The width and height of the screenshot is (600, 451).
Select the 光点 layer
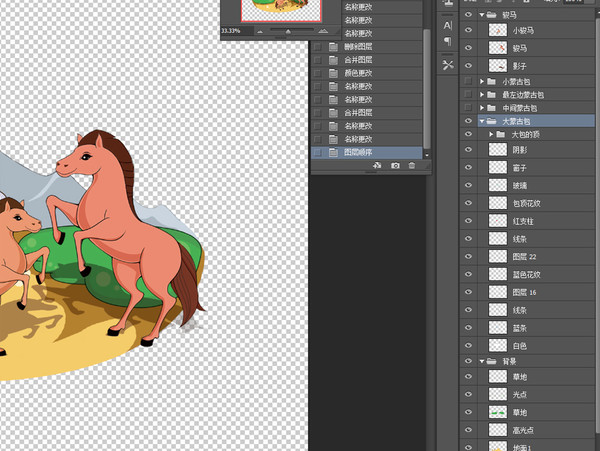tap(536, 394)
